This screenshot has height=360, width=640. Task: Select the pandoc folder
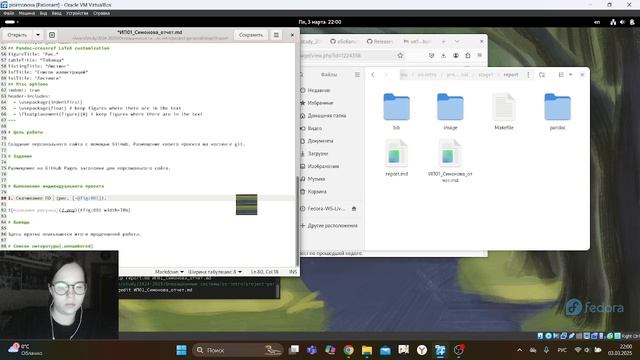tap(558, 111)
